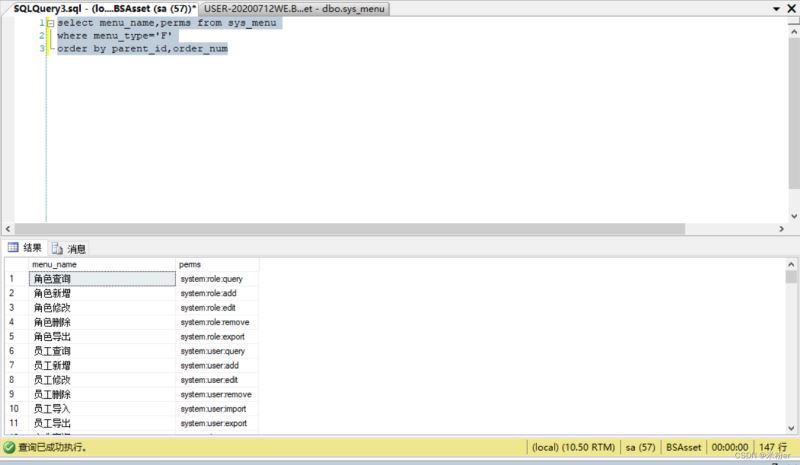Screen dimensions: 800x465
Task: Open the dbo.sys_menu table tab
Action: point(295,8)
